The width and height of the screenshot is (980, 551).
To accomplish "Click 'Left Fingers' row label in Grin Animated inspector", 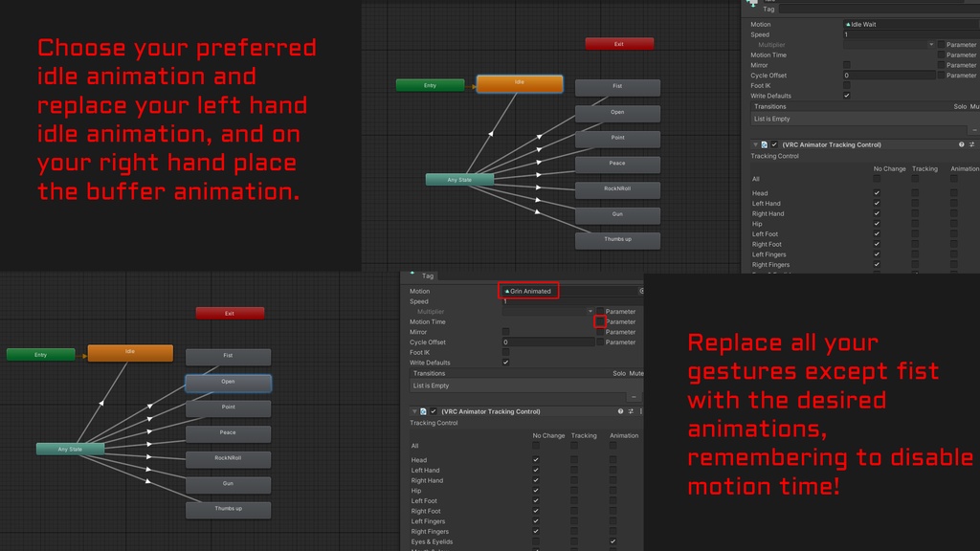I will (x=428, y=521).
